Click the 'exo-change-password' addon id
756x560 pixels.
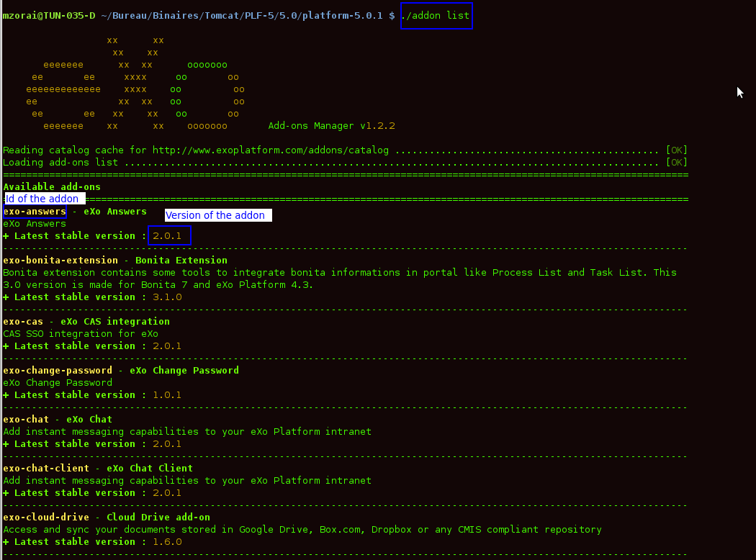point(58,370)
